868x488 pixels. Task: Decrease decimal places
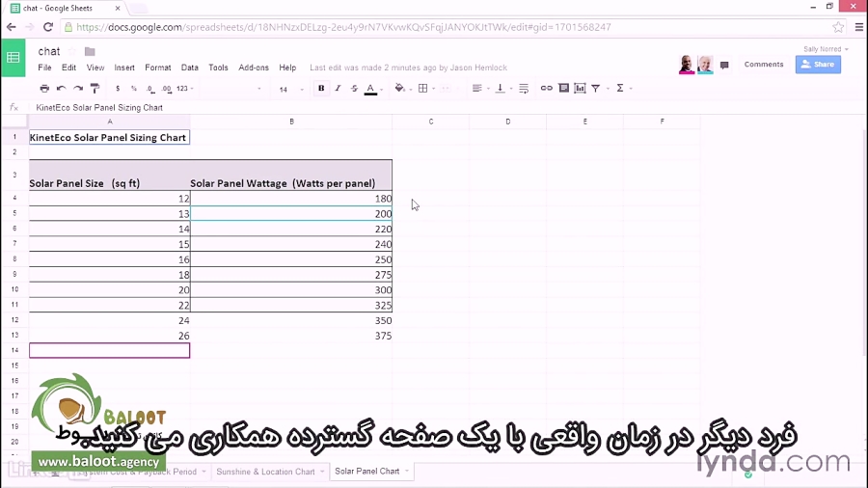coord(150,89)
